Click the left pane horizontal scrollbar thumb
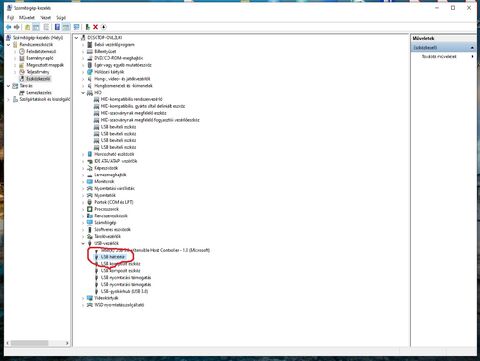Screen dimensions: 480x361 [29, 343]
